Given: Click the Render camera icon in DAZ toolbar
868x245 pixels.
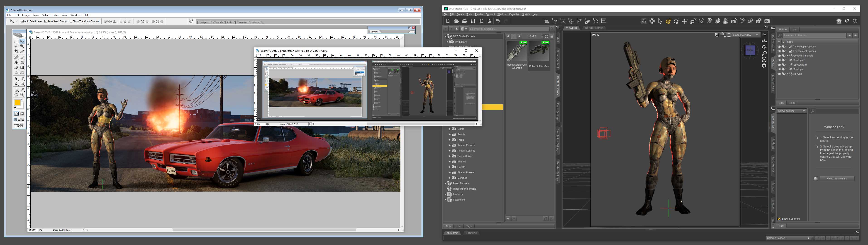Looking at the screenshot, I should coord(767,21).
